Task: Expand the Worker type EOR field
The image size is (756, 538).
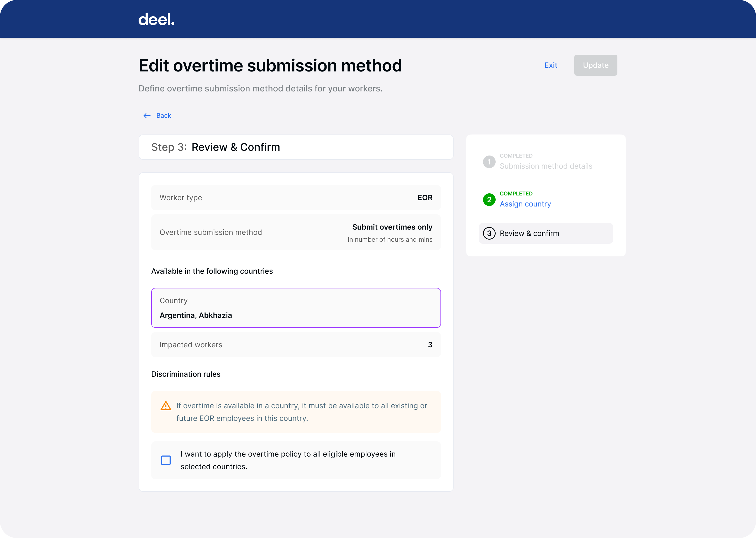Action: pyautogui.click(x=296, y=197)
